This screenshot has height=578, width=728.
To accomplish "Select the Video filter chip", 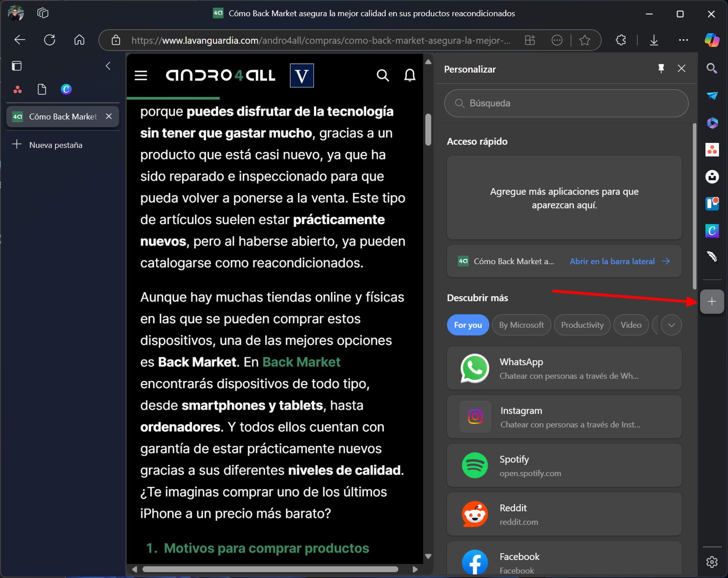I will (631, 325).
